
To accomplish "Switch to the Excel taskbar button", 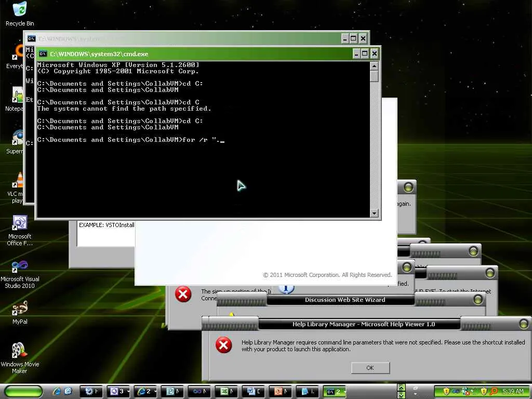I will (x=227, y=392).
